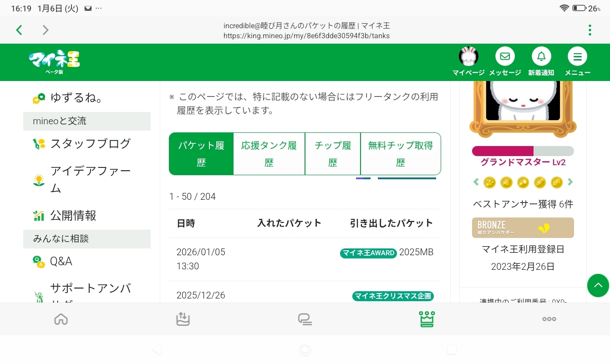
Task: Open the more options ellipsis in bottom bar
Action: (x=549, y=319)
